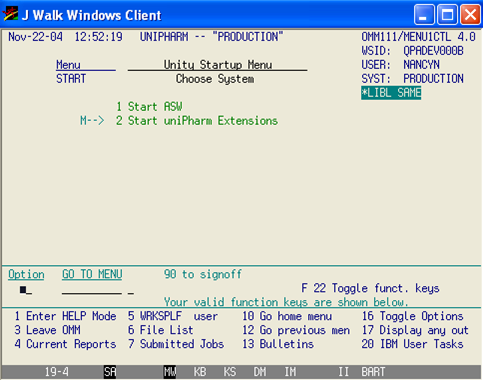This screenshot has height=380, width=483.
Task: Maximize the J Walk Windows Client window
Action: pos(447,15)
